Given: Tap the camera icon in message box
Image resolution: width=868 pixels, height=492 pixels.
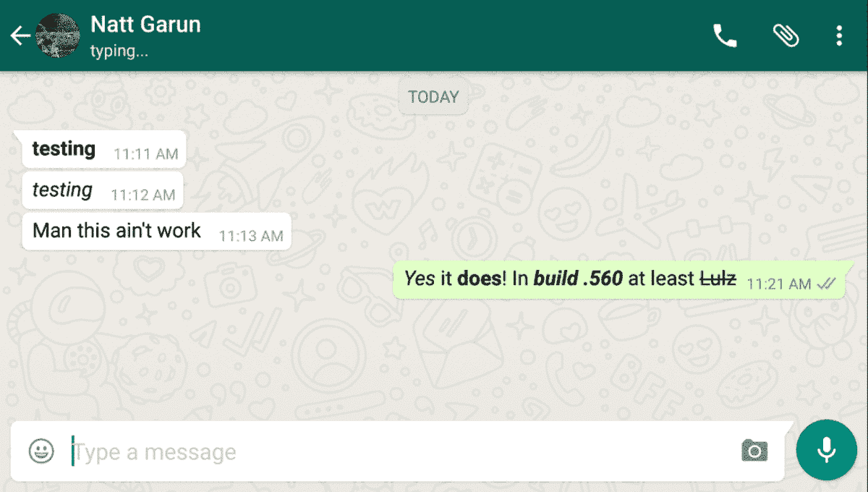Looking at the screenshot, I should (x=754, y=451).
